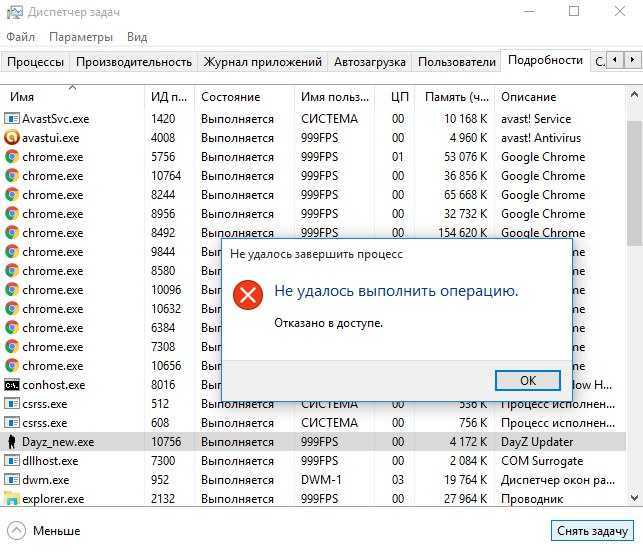This screenshot has height=552, width=643.
Task: Click Chrome icon of process 10632
Action: pyautogui.click(x=11, y=308)
